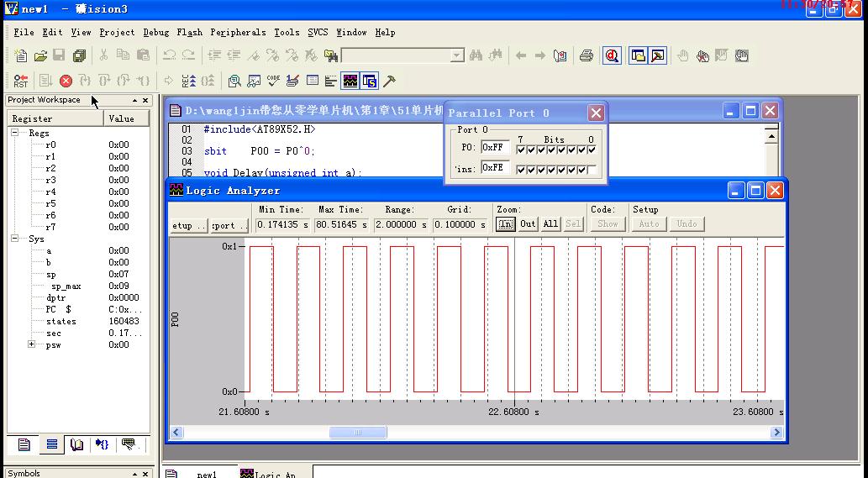Image resolution: width=868 pixels, height=478 pixels.
Task: Toggle the Project Window icon
Action: pyautogui.click(x=639, y=55)
